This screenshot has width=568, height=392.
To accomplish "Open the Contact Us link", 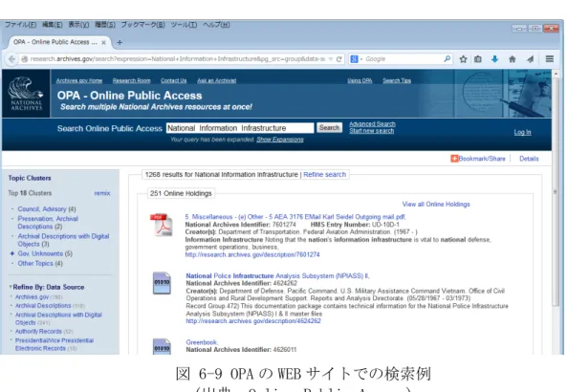I will [x=173, y=80].
